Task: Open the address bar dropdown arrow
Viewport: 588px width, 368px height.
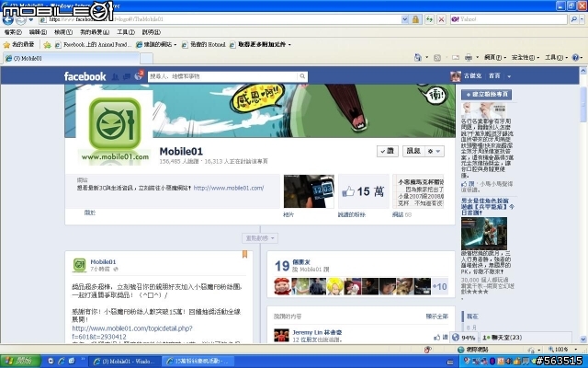Action: [x=404, y=19]
